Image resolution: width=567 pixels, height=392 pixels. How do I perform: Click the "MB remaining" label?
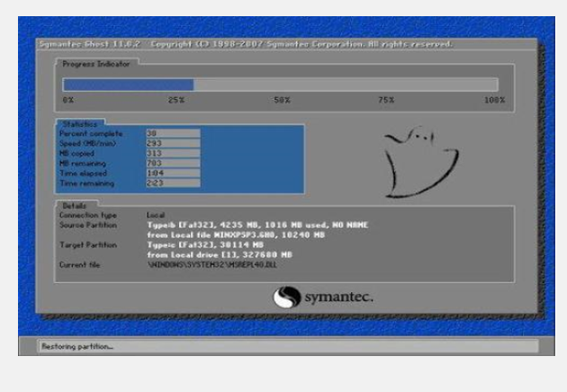pos(83,164)
